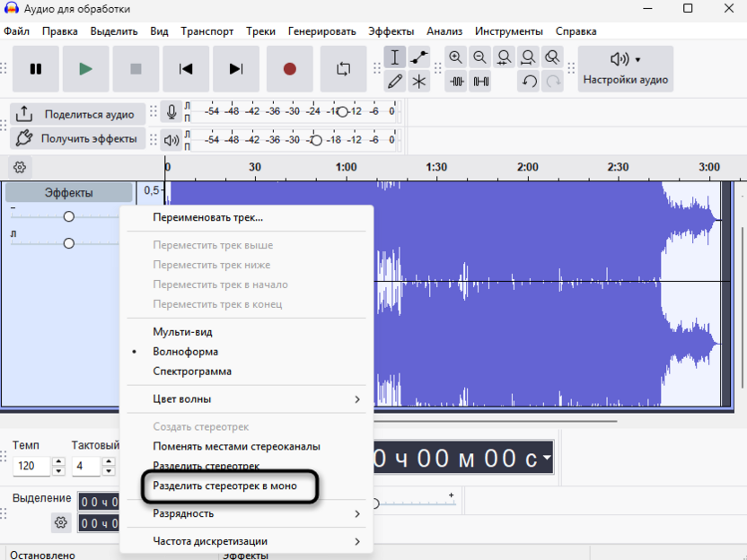Image resolution: width=747 pixels, height=560 pixels.
Task: Open the Треки menu
Action: pos(260,31)
